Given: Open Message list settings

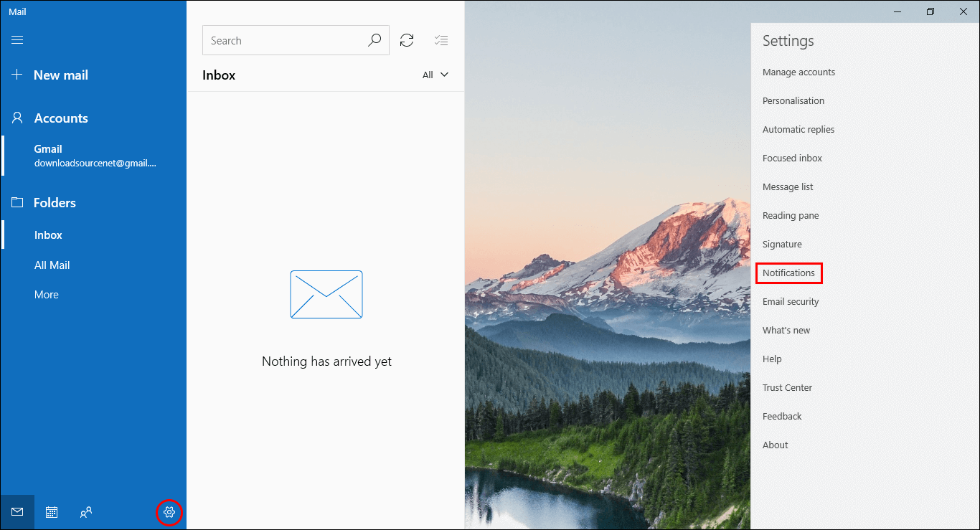Looking at the screenshot, I should pyautogui.click(x=788, y=187).
